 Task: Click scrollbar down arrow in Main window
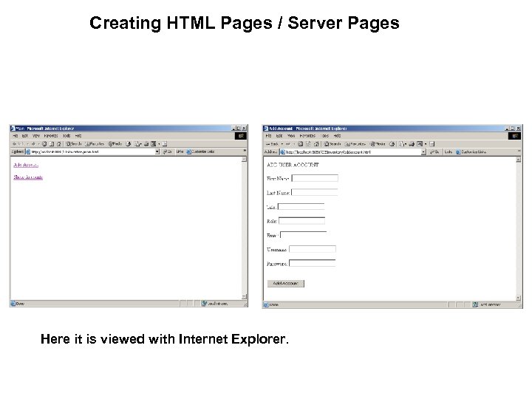coord(244,297)
